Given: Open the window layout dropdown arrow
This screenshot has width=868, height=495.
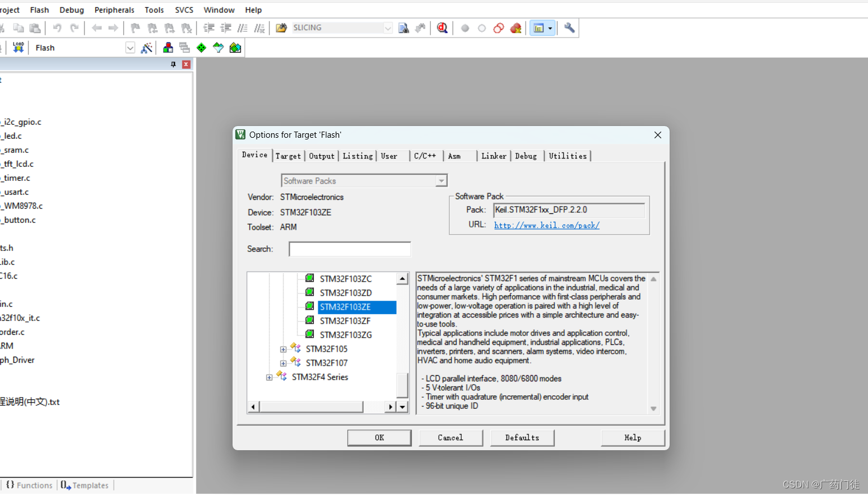Looking at the screenshot, I should 550,28.
